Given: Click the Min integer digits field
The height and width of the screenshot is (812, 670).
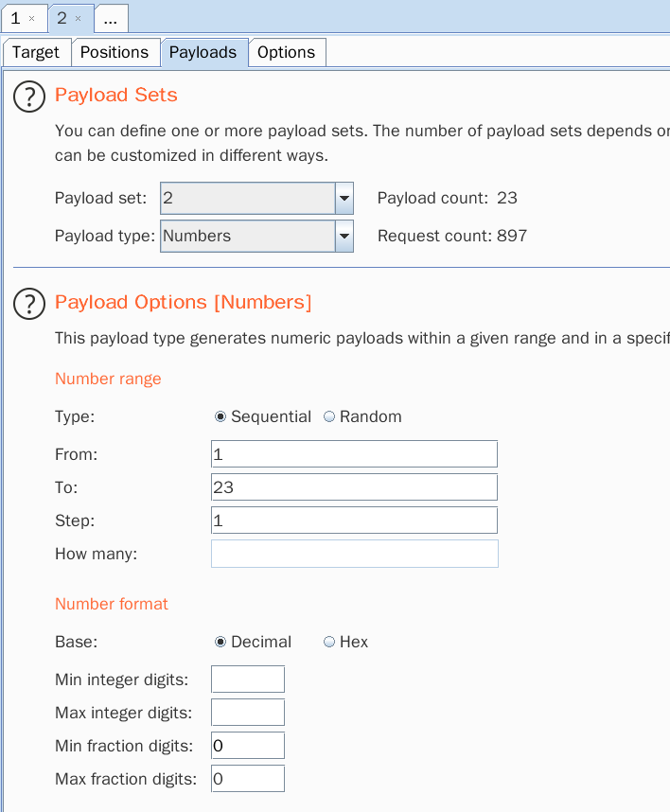Looking at the screenshot, I should pos(248,679).
